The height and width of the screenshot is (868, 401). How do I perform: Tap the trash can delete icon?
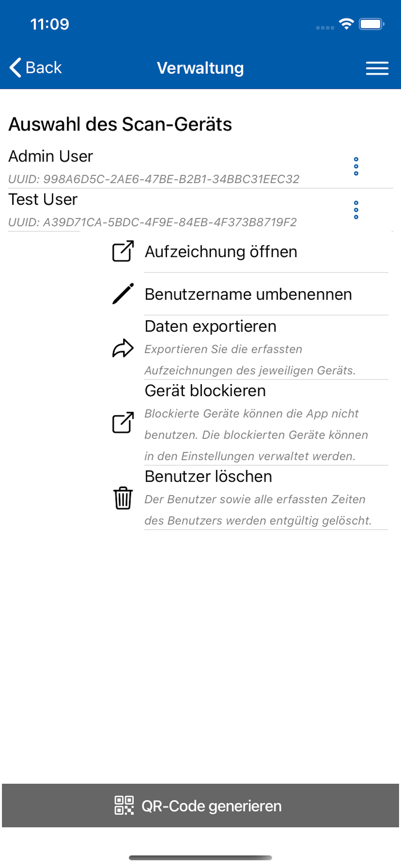(123, 498)
